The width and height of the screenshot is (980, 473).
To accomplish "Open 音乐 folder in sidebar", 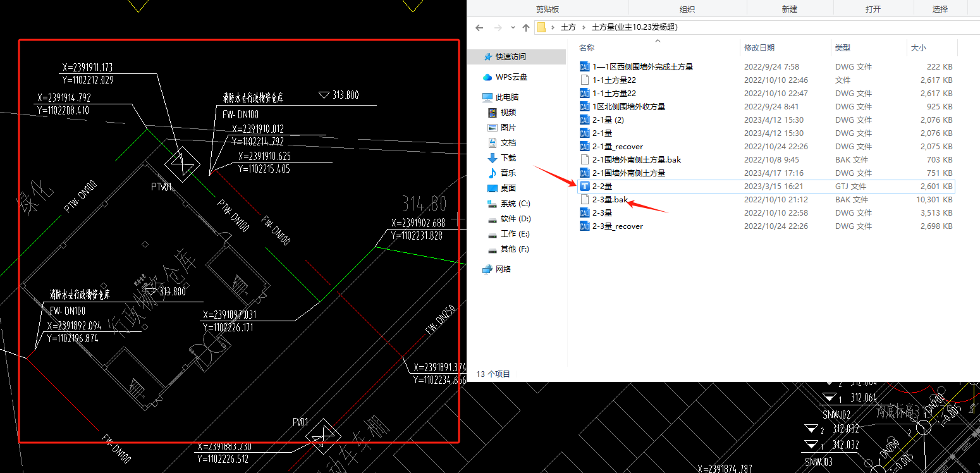I will click(x=508, y=173).
